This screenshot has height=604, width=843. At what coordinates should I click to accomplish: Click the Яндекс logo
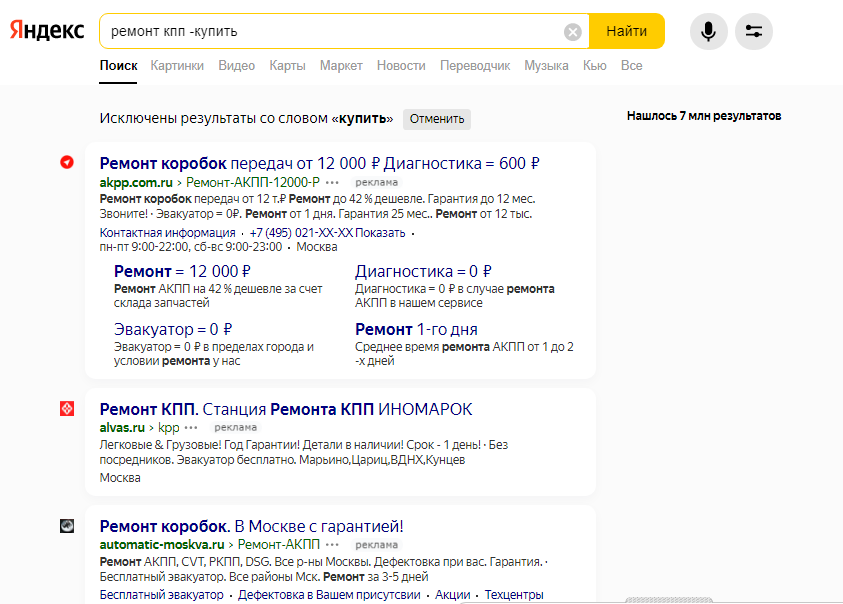pos(47,31)
